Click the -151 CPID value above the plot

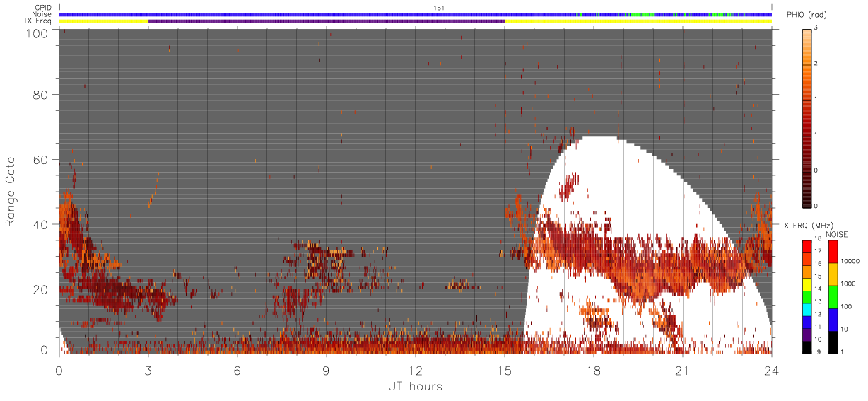coord(436,8)
